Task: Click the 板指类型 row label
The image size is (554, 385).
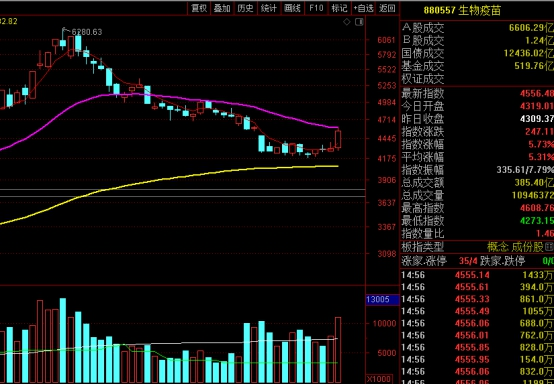Action: point(423,247)
